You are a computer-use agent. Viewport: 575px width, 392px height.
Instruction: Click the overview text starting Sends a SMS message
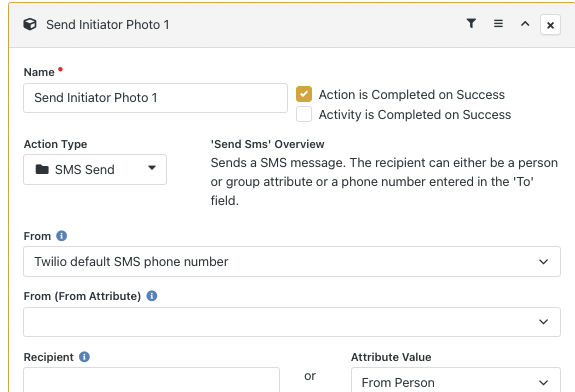tap(384, 182)
